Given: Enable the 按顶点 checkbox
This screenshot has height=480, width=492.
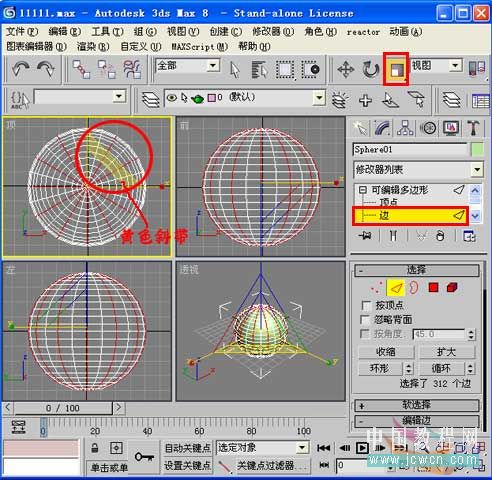Looking at the screenshot, I should (x=366, y=305).
